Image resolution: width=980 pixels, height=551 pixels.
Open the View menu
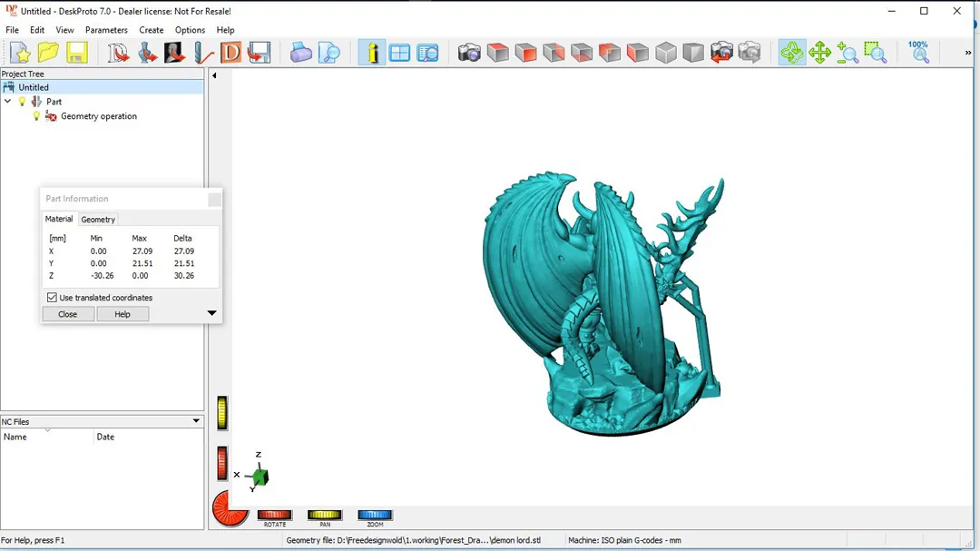(x=64, y=30)
